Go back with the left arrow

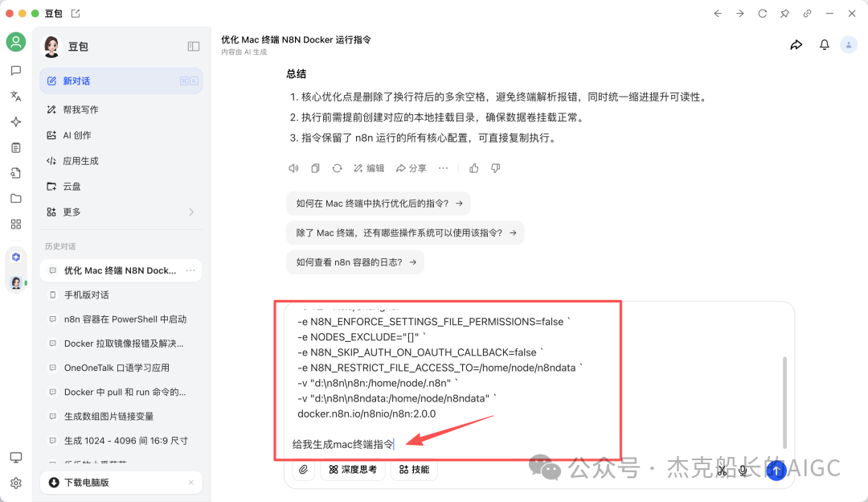718,14
